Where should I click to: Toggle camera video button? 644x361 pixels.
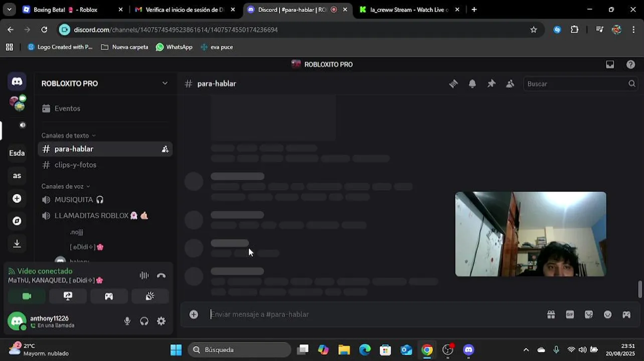(x=27, y=296)
